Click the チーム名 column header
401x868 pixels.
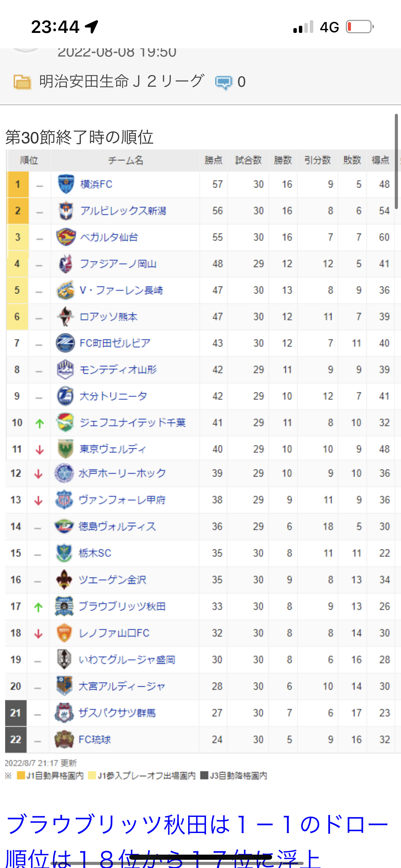[x=125, y=160]
